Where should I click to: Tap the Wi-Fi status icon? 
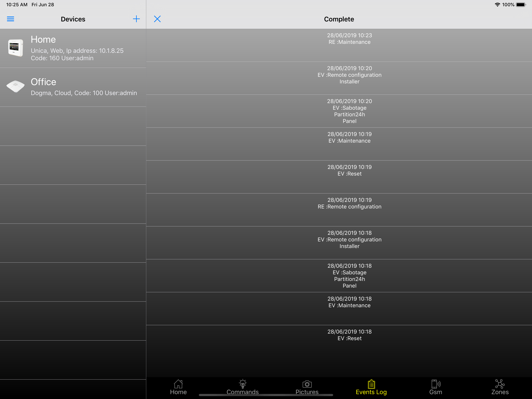coord(497,4)
